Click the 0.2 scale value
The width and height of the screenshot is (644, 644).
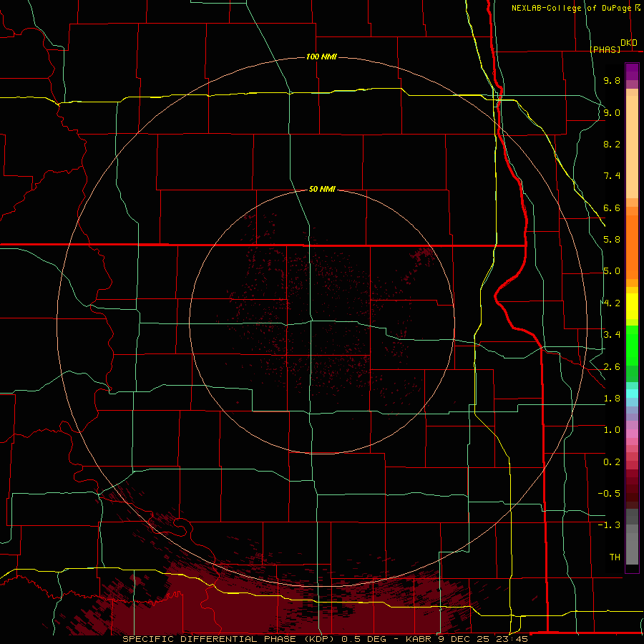[612, 462]
